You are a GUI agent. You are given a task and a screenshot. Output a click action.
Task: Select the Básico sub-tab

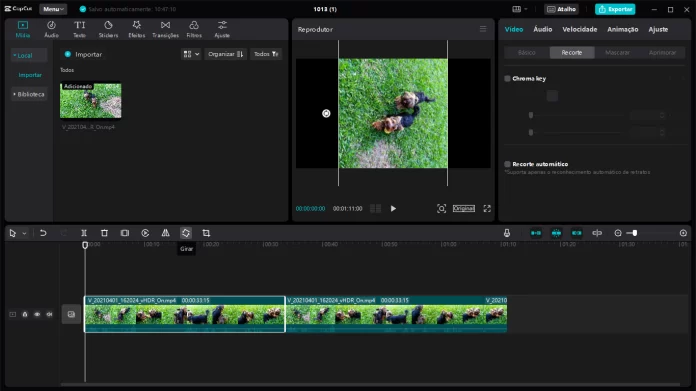527,52
